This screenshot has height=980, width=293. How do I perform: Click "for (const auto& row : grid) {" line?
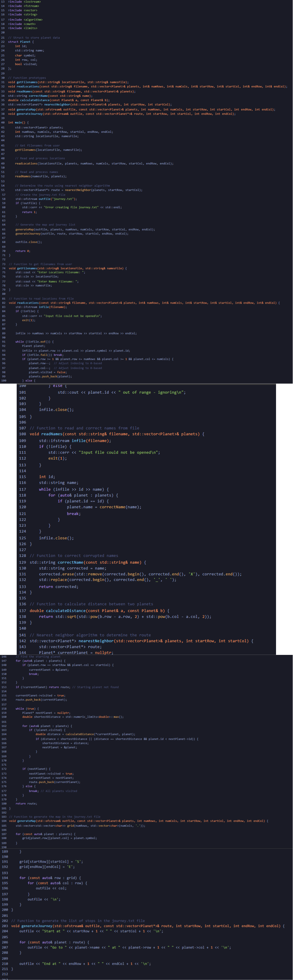tap(50, 878)
